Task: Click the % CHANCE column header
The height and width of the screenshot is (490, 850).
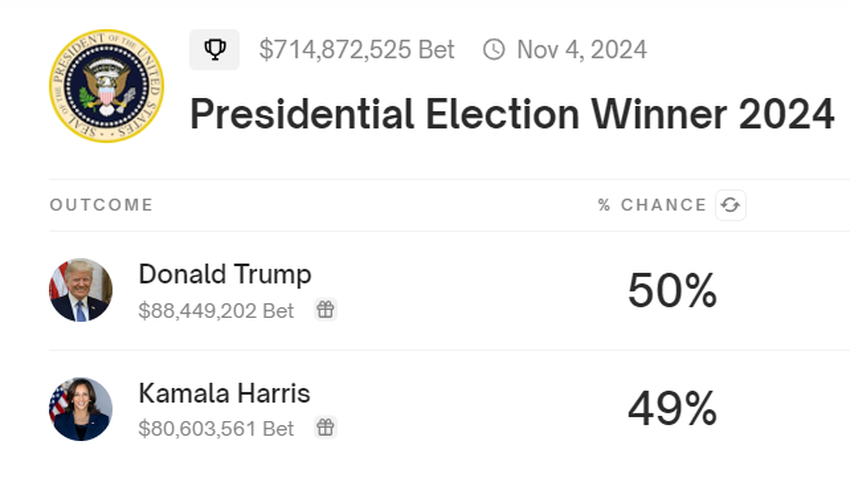Action: 652,205
